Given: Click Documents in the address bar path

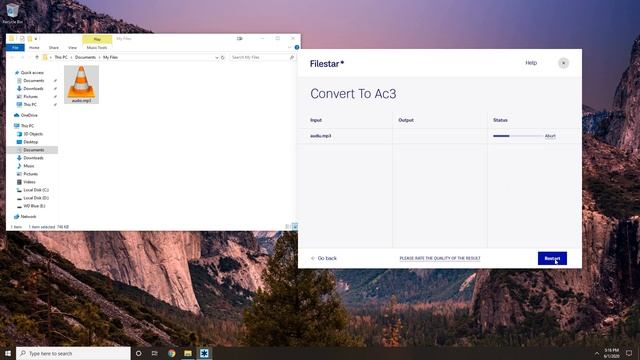Looking at the screenshot, I should tap(85, 58).
